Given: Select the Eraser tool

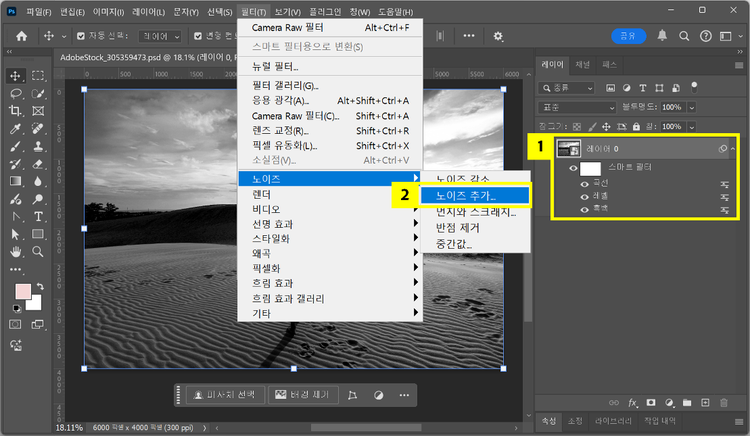Looking at the screenshot, I should click(x=38, y=164).
